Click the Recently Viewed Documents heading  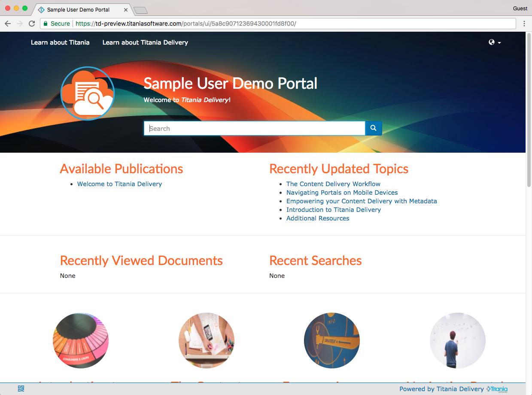141,260
